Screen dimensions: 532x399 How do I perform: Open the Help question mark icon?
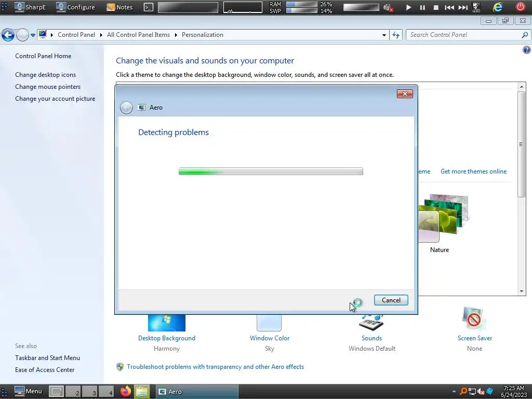(x=526, y=50)
